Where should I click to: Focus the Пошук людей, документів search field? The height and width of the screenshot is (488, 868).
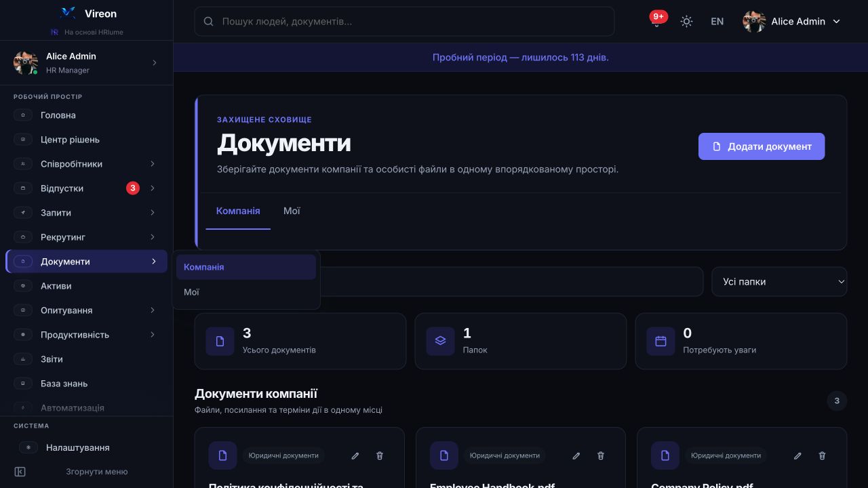pos(404,22)
